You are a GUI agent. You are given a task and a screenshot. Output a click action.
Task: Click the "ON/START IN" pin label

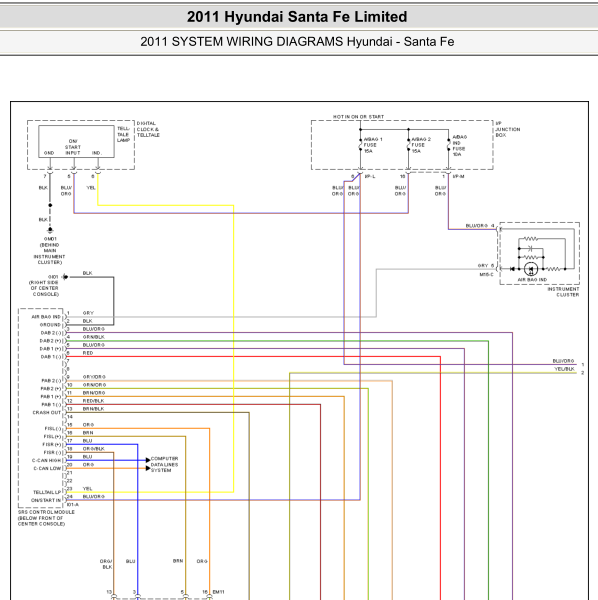pyautogui.click(x=46, y=501)
